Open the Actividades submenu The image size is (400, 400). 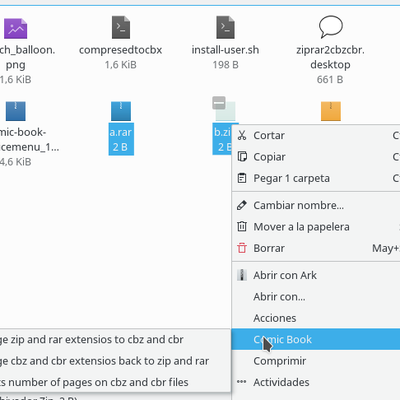(316, 382)
